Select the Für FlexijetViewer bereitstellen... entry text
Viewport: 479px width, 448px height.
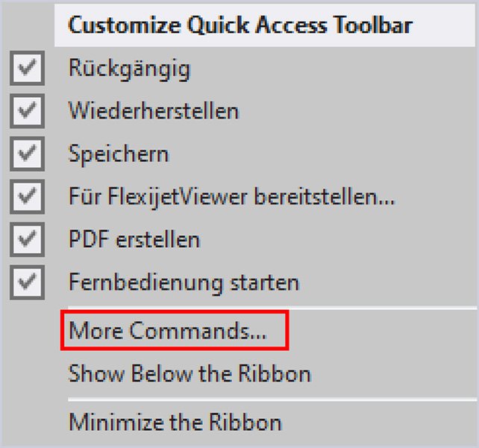click(x=231, y=198)
